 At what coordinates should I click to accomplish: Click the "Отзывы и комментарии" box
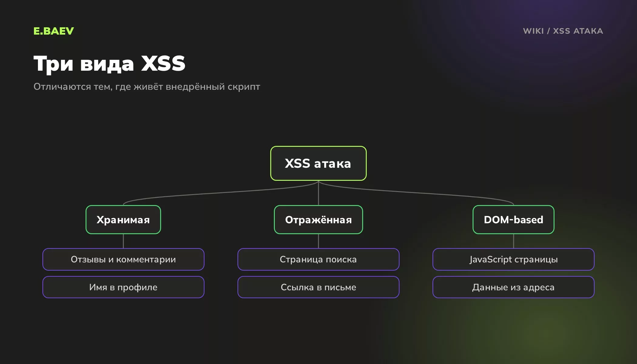[x=123, y=259]
